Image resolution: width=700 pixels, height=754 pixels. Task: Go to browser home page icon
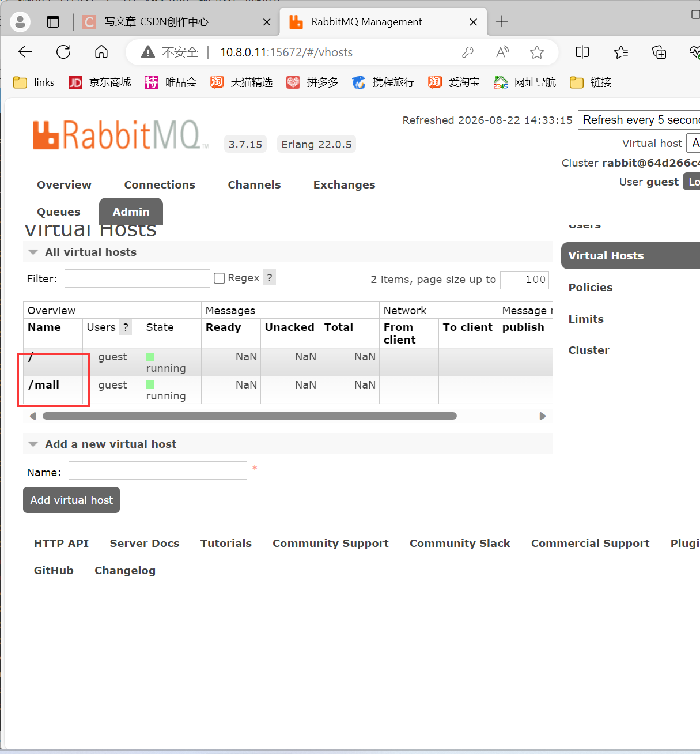(101, 52)
